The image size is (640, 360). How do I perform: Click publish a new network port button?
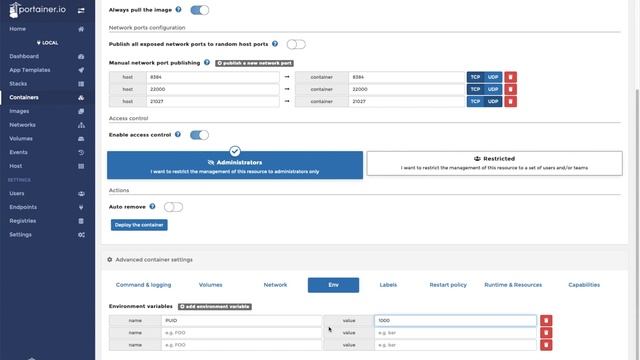pos(254,63)
